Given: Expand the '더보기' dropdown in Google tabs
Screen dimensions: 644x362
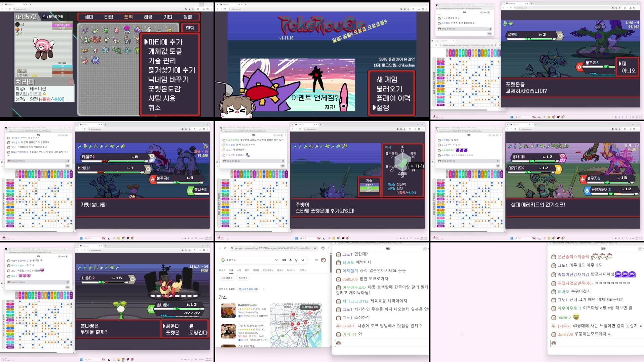Looking at the screenshot, I should pyautogui.click(x=291, y=270).
